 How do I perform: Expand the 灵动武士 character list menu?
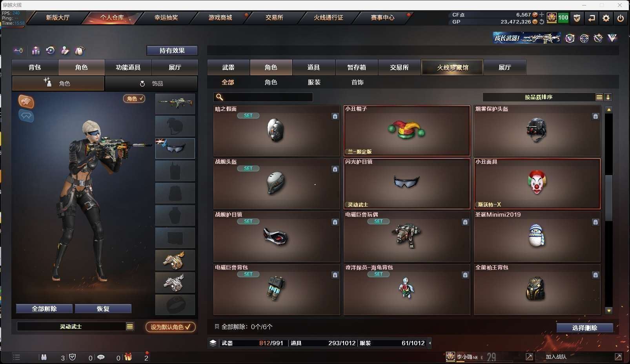coord(130,326)
